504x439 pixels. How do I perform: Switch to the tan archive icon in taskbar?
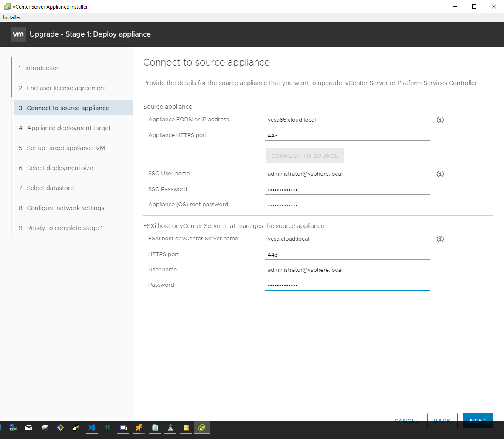(186, 428)
